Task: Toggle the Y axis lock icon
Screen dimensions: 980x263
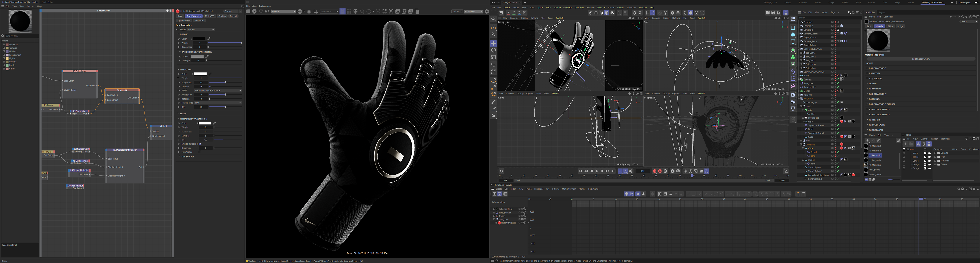Action: [514, 12]
